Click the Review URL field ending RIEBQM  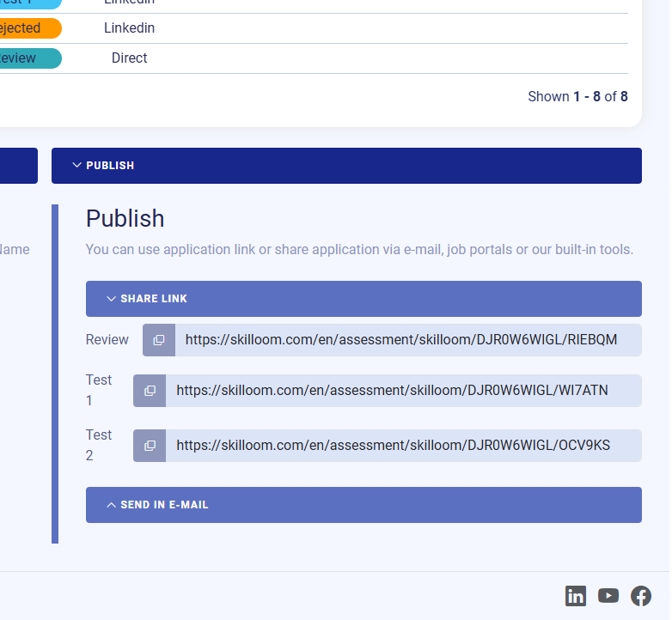pos(400,340)
